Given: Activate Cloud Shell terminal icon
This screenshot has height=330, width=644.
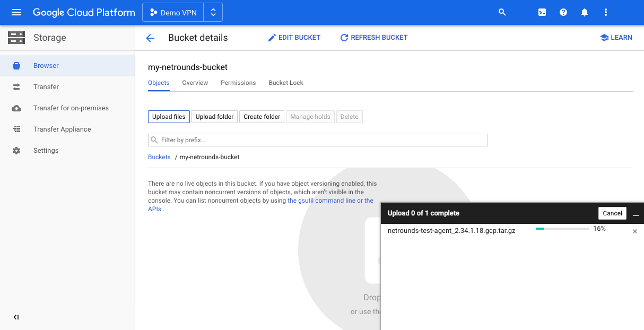Looking at the screenshot, I should coord(542,12).
